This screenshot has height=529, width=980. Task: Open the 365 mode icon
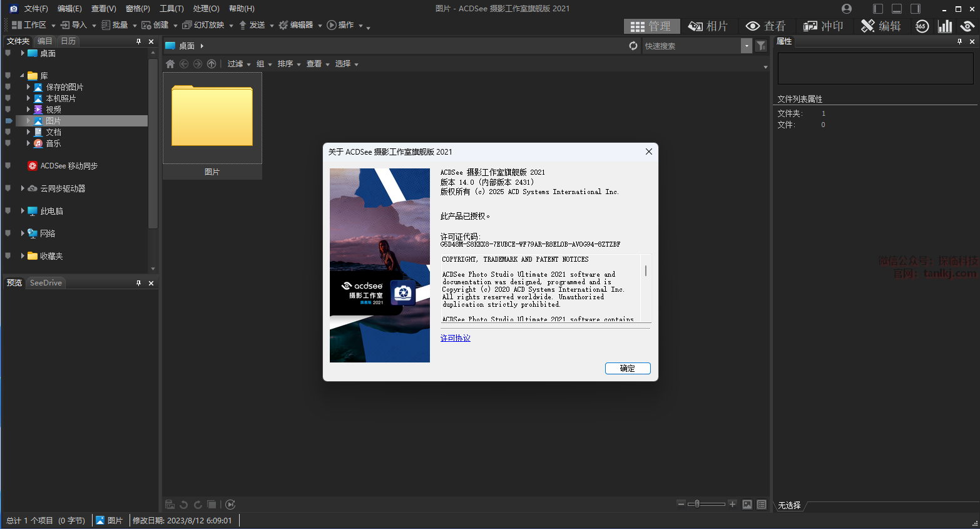pyautogui.click(x=921, y=26)
